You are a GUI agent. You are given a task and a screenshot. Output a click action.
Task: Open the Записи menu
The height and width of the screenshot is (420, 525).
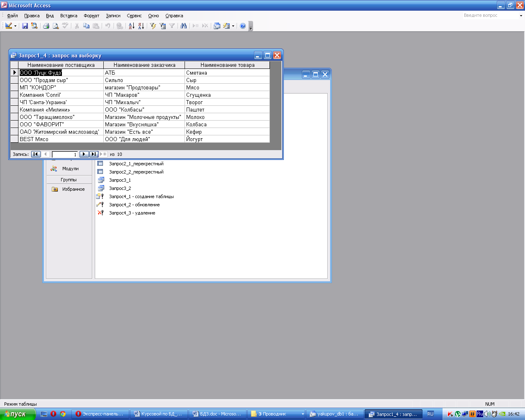pos(113,16)
